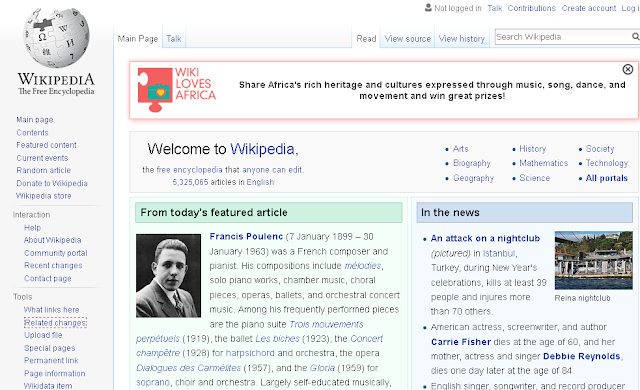Open the mélodies link
The height and width of the screenshot is (390, 640).
click(x=363, y=266)
